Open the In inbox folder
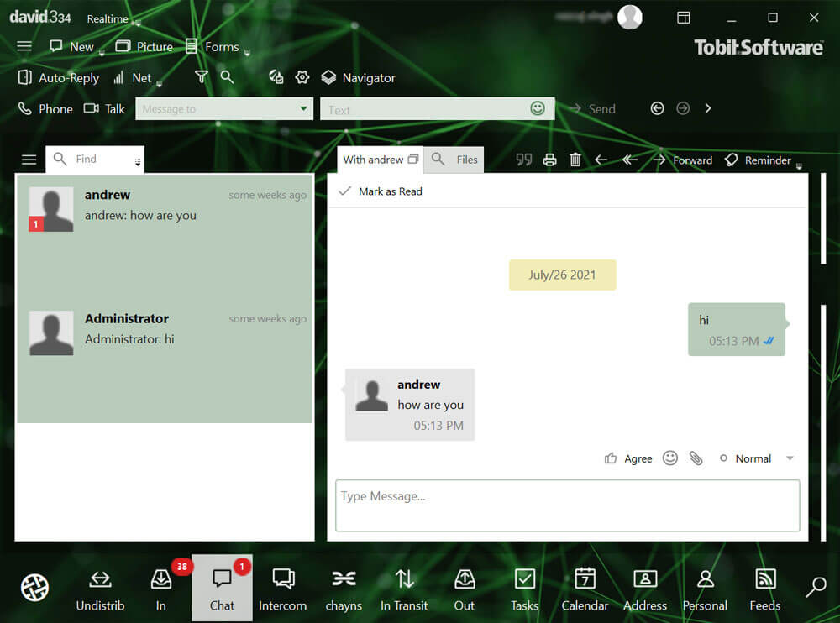 coord(160,590)
